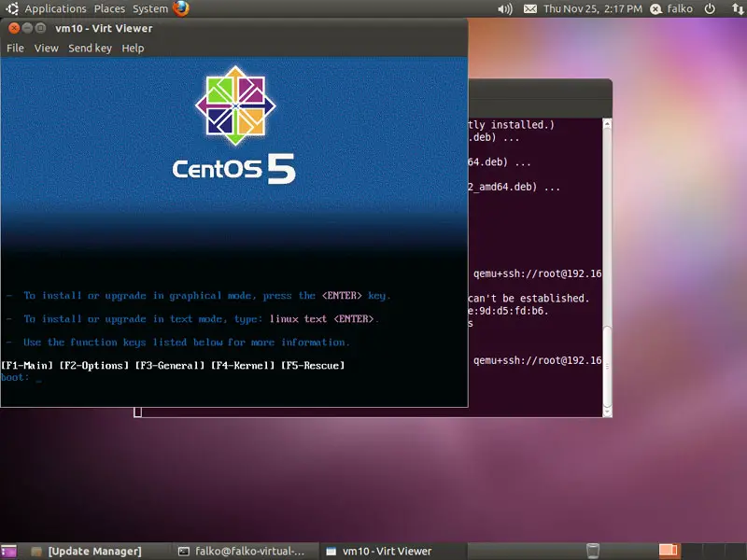Viewport: 747px width, 560px height.
Task: Open the mail envelope indicator
Action: coord(530,8)
